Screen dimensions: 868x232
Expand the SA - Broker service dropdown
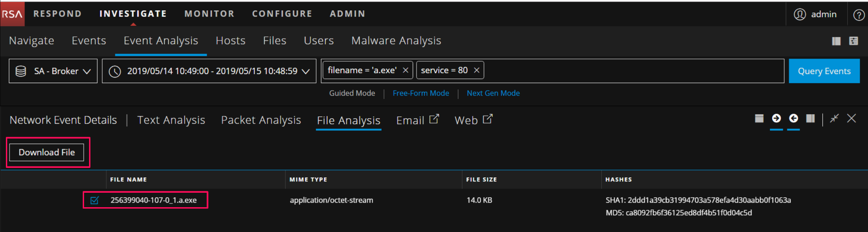tap(53, 71)
